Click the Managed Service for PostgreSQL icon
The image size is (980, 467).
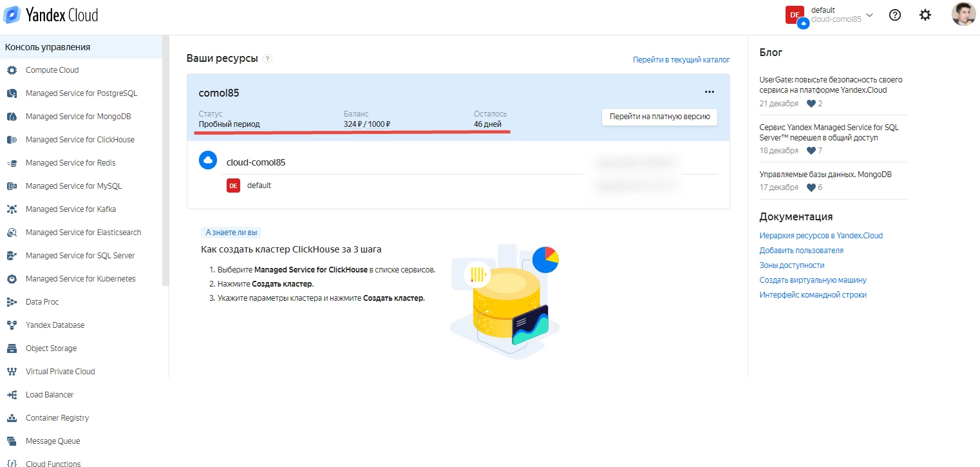tap(12, 93)
